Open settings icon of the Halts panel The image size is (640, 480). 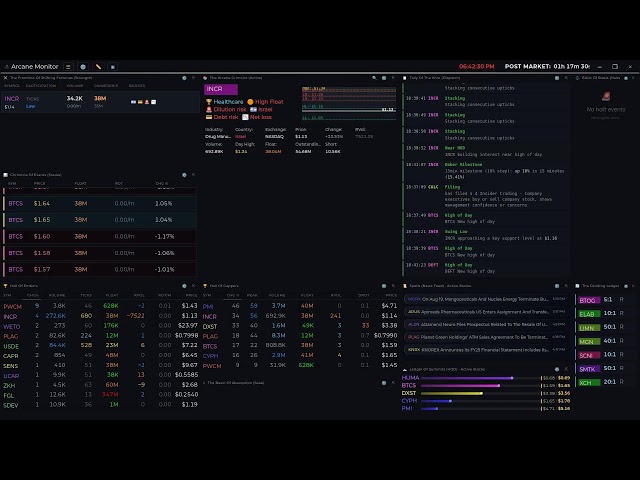click(626, 78)
